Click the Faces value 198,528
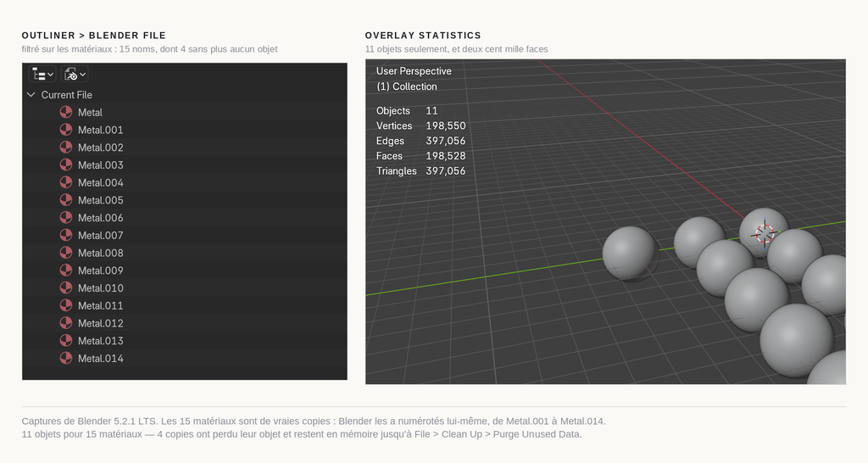 pyautogui.click(x=446, y=156)
